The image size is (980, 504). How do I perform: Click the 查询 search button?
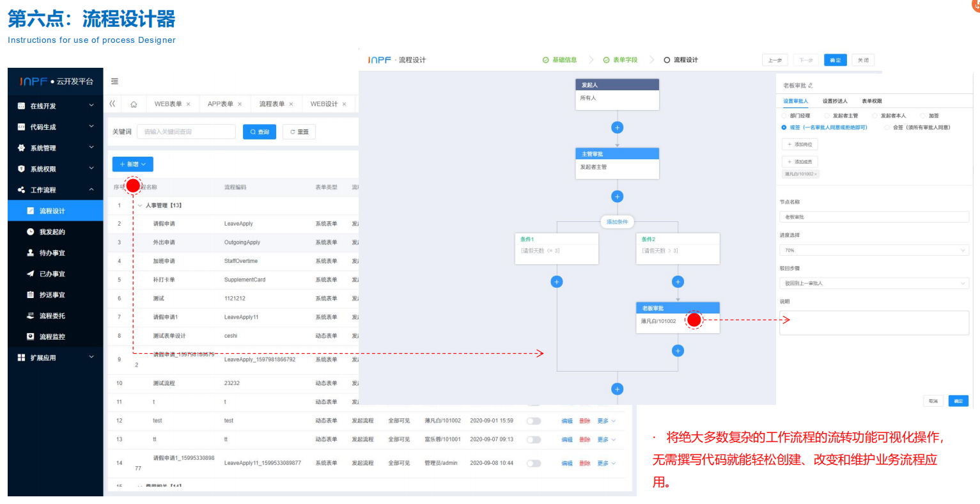click(x=259, y=131)
